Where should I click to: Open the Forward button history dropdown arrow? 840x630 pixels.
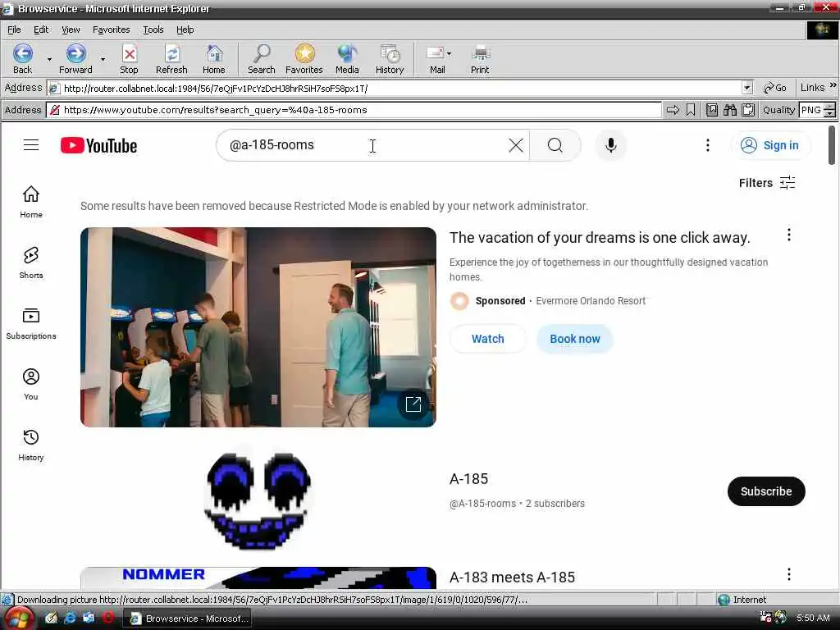[x=103, y=59]
